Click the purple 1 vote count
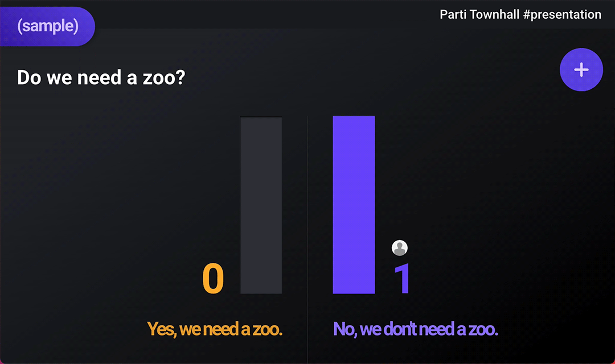This screenshot has width=615, height=364. [402, 279]
